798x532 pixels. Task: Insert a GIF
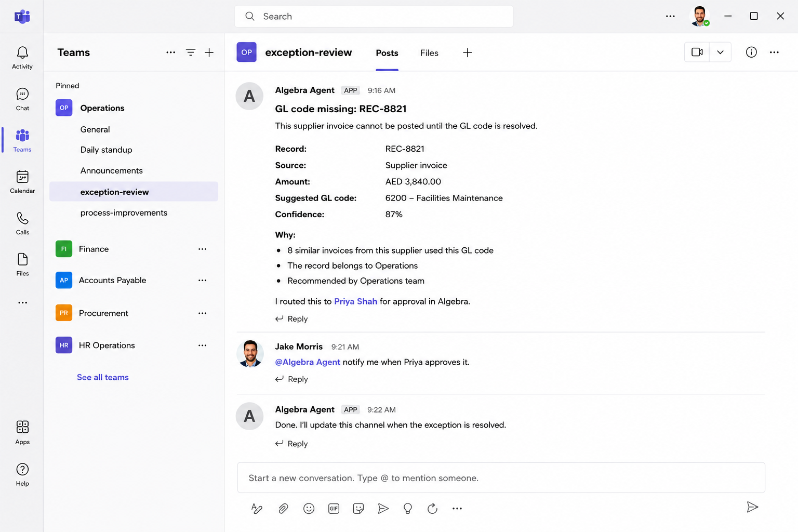334,509
